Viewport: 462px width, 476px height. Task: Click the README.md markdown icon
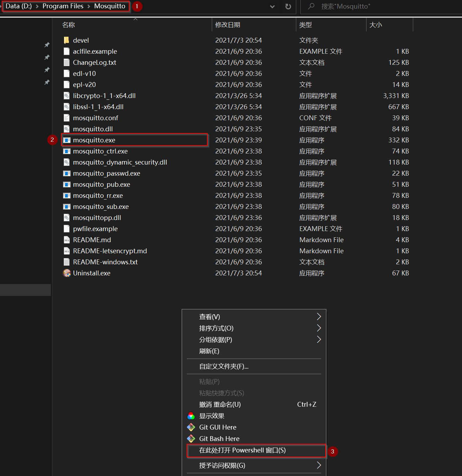(x=67, y=240)
